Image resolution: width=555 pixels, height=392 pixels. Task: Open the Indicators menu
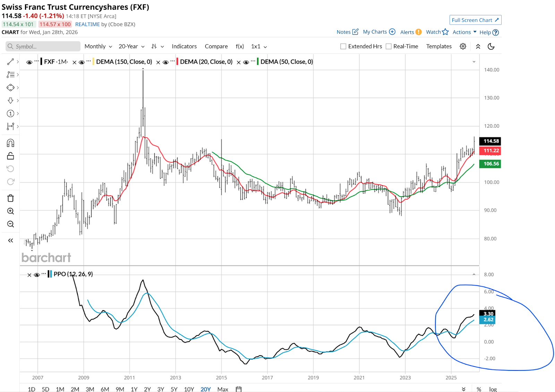[184, 46]
